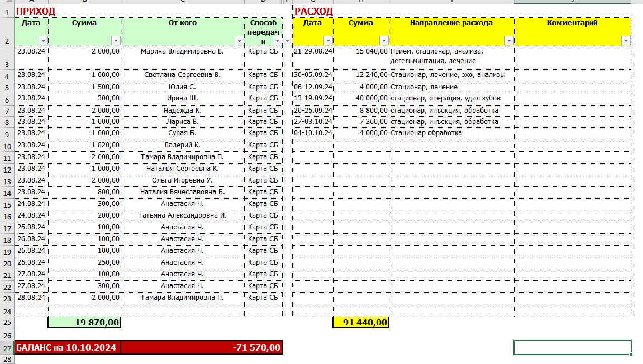Open the filter dropdown for income Сумма column

click(116, 41)
